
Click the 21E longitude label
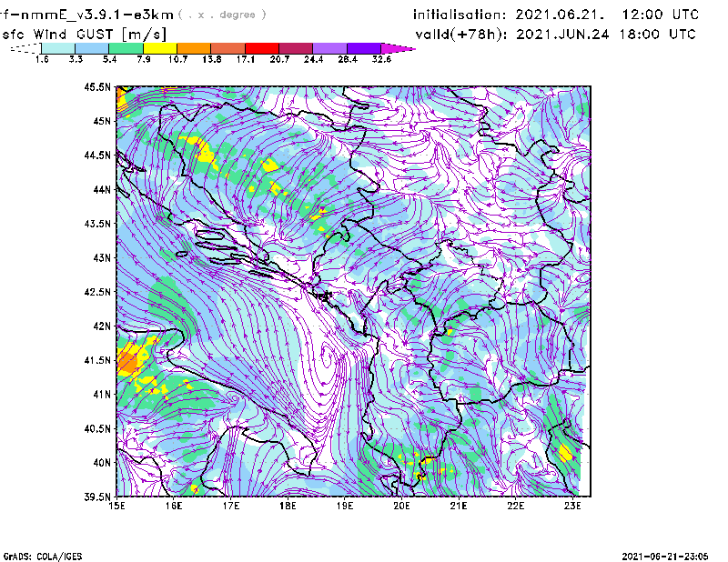click(x=459, y=506)
